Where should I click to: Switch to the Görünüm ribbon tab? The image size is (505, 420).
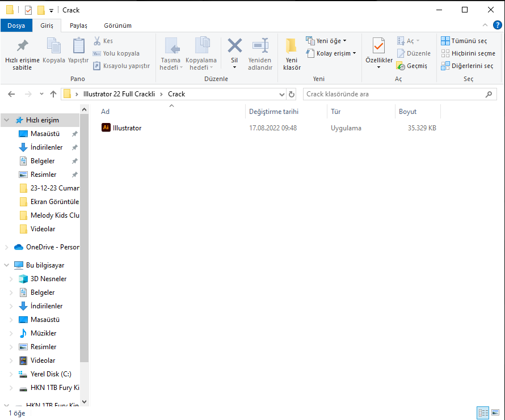pyautogui.click(x=117, y=26)
